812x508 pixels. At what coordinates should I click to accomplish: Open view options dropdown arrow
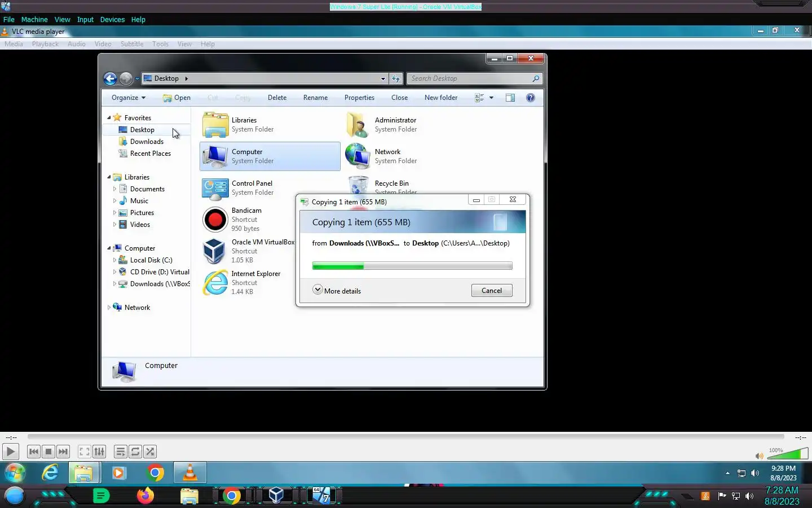pos(491,98)
